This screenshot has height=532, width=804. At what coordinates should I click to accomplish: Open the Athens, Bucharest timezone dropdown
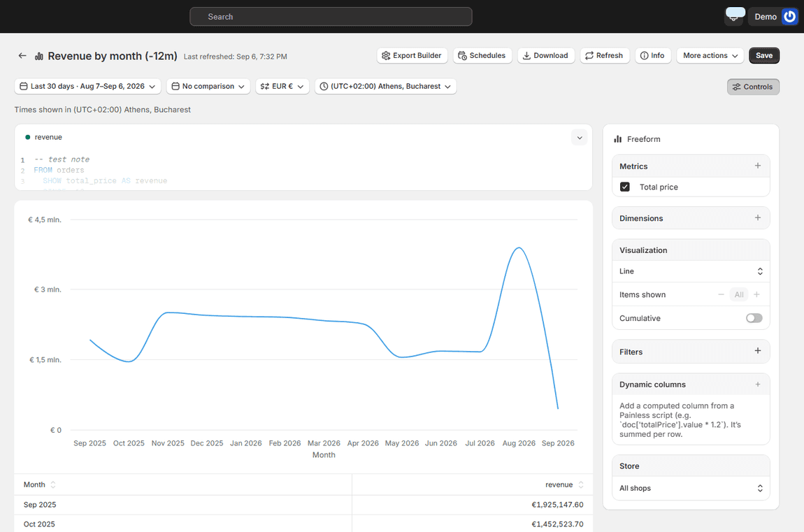click(386, 86)
